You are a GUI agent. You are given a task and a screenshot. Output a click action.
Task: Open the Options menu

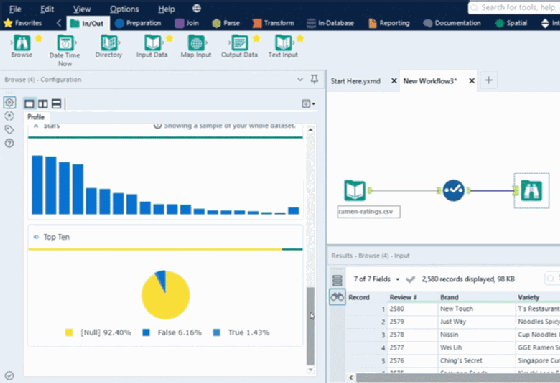124,9
